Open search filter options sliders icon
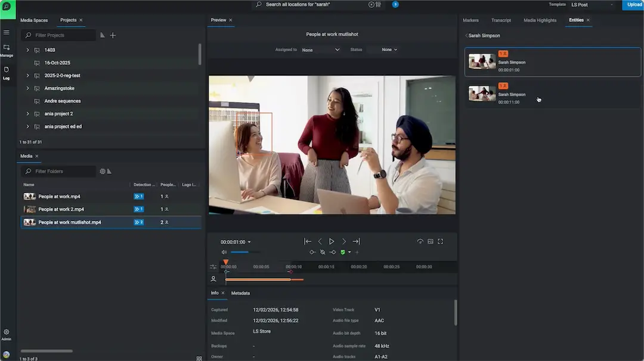The image size is (644, 361). click(378, 4)
